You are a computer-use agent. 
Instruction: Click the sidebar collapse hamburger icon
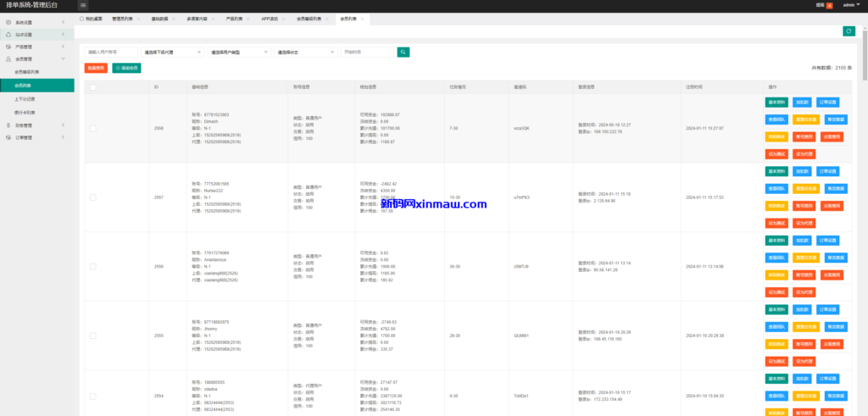pos(83,5)
